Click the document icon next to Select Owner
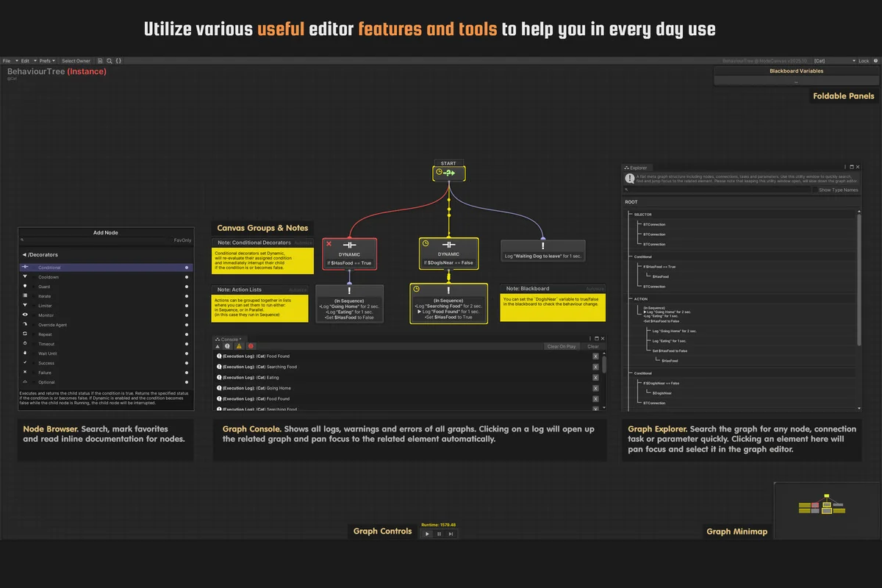The width and height of the screenshot is (882, 588). tap(101, 61)
